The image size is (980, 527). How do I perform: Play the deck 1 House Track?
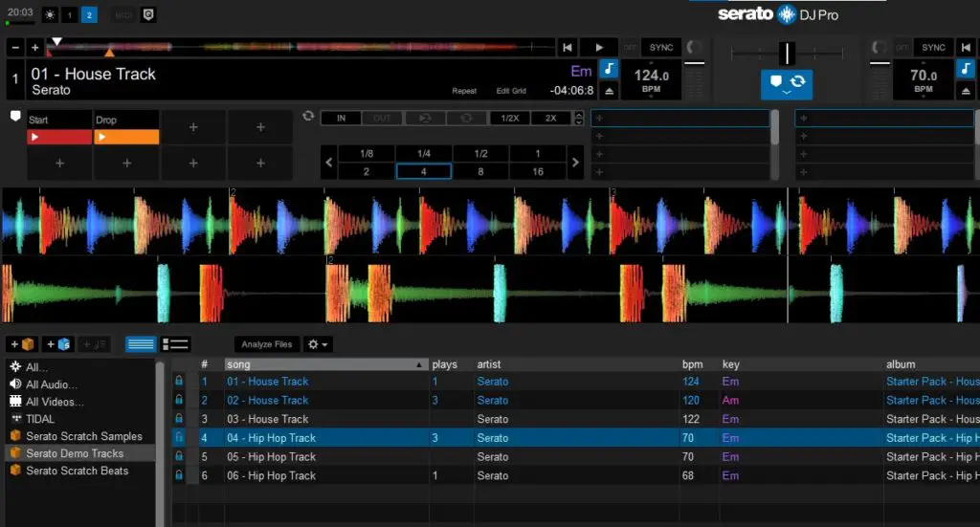point(599,48)
